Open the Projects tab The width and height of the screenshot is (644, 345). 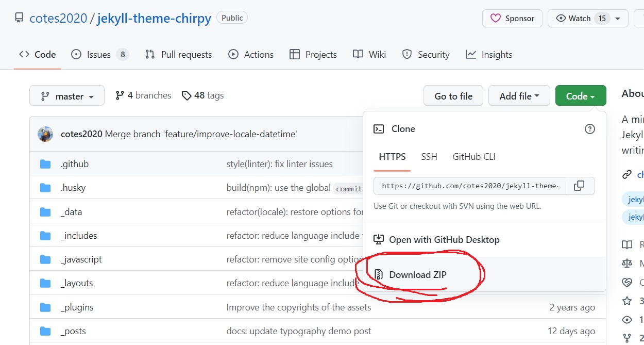pos(313,54)
